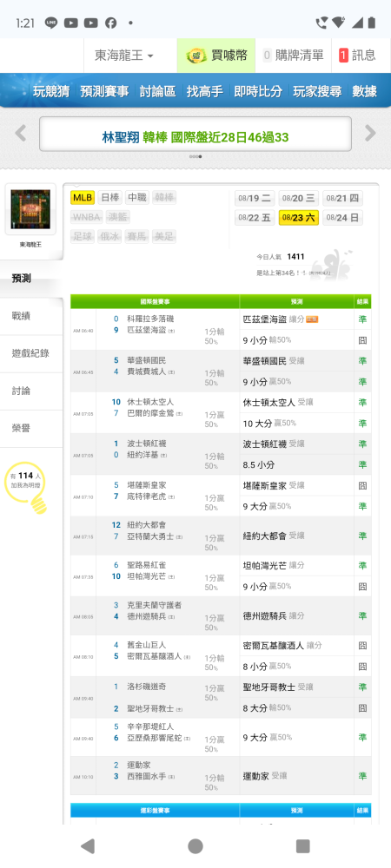Select the 日棒 league filter
The image size is (391, 868).
[109, 198]
